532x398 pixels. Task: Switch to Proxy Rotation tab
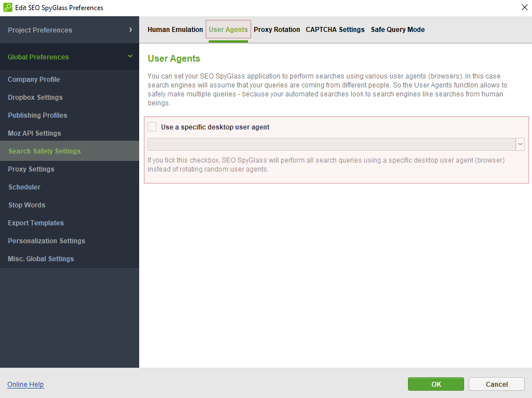coord(277,30)
